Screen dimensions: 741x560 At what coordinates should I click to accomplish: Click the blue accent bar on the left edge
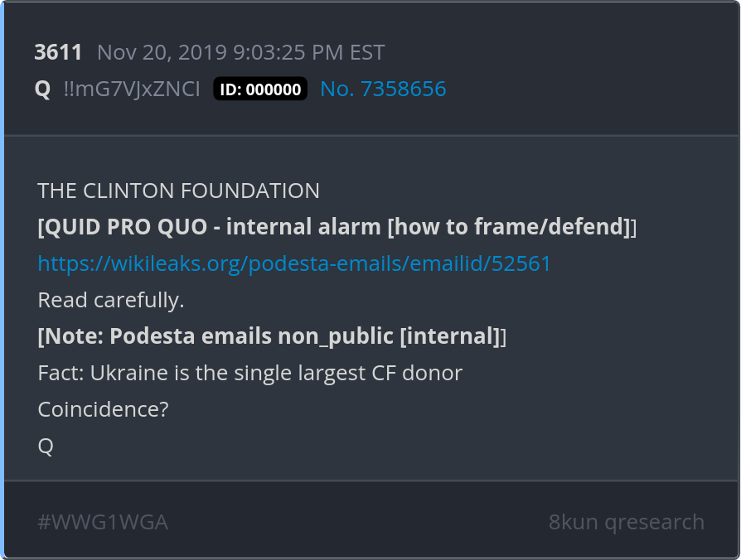[x=2, y=280]
